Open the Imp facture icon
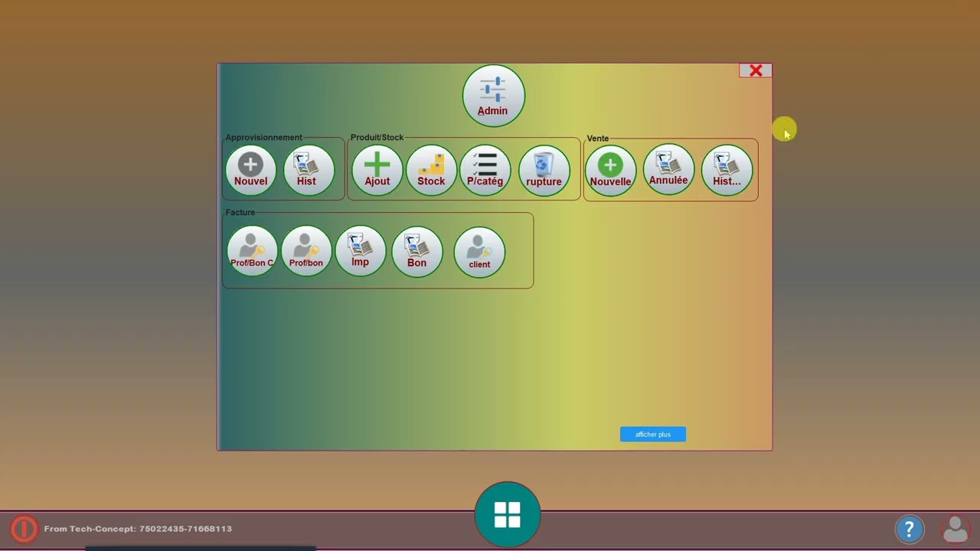 pyautogui.click(x=361, y=251)
